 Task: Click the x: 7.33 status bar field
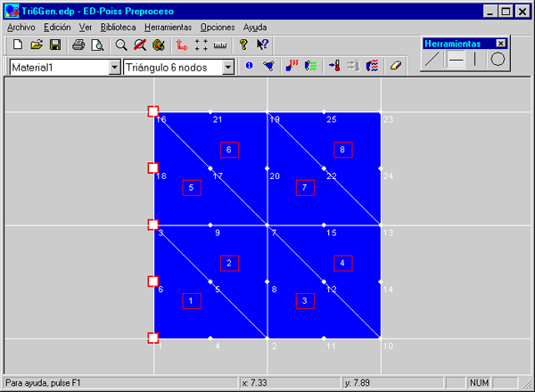(289, 383)
